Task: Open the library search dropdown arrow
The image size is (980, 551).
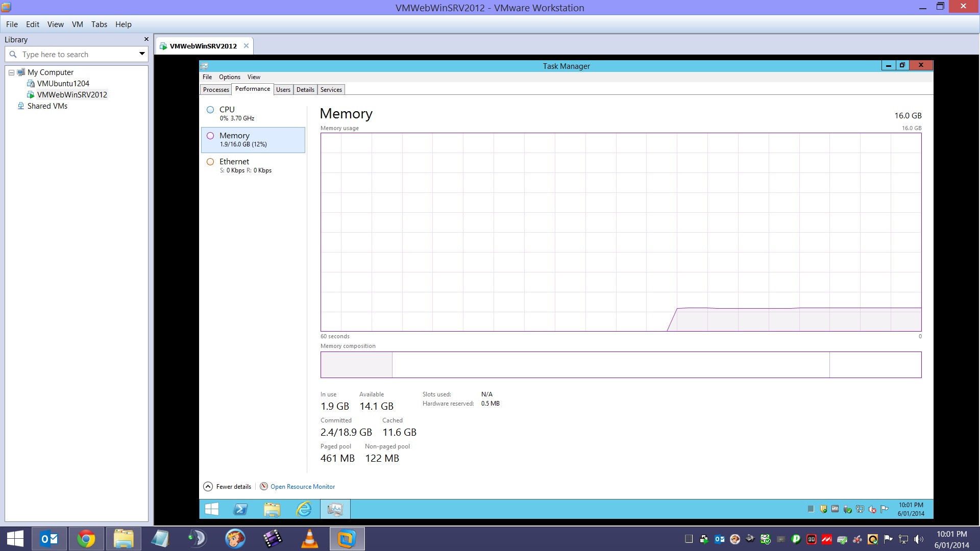Action: point(142,54)
